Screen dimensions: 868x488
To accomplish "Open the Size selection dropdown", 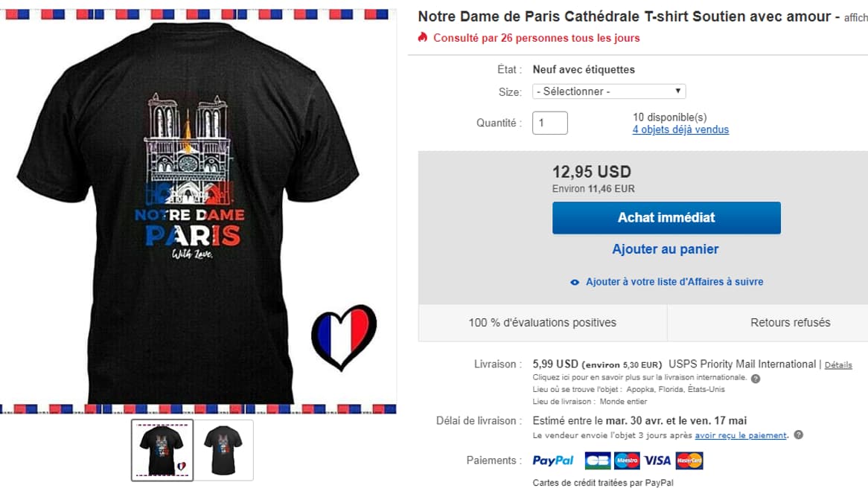I will pos(609,91).
